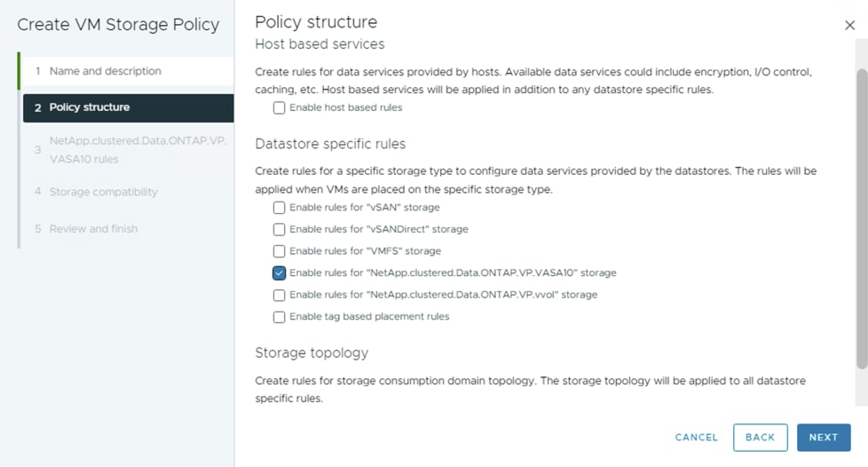The width and height of the screenshot is (868, 467).
Task: Click the vertical scrollbar in policy structure
Action: (x=862, y=222)
